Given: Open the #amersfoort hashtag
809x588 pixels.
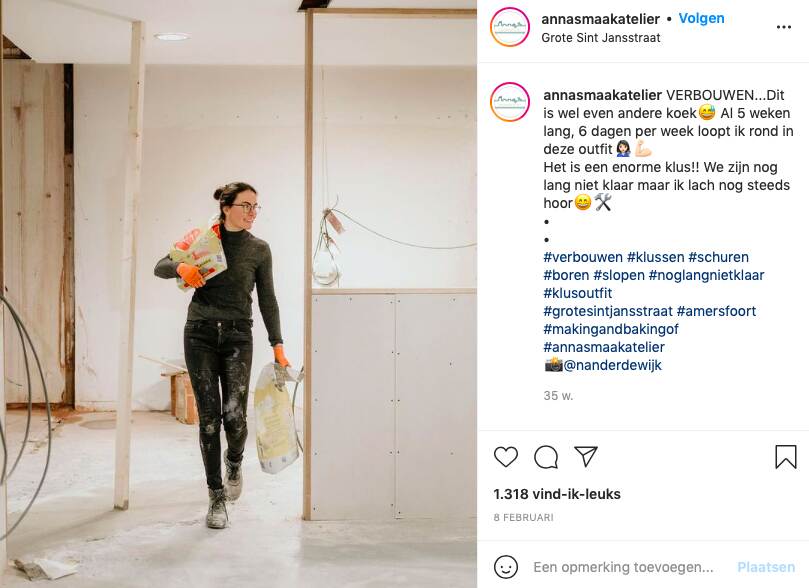Looking at the screenshot, I should pyautogui.click(x=716, y=312).
